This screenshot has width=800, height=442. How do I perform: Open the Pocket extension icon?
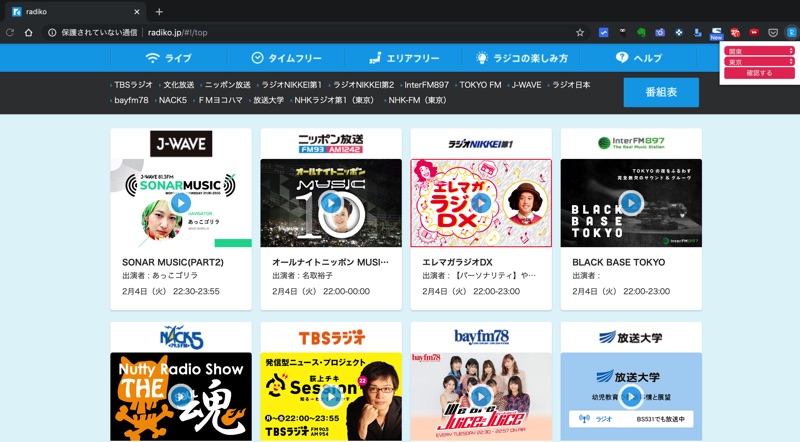click(772, 32)
